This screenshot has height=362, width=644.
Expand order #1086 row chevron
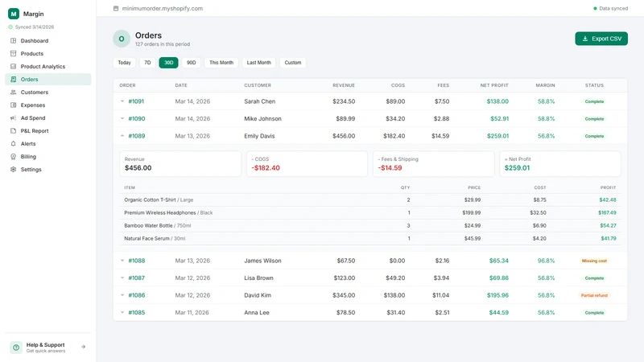click(122, 294)
